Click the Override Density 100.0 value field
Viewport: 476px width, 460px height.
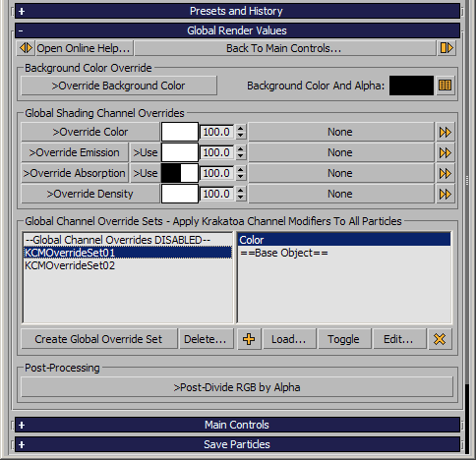(217, 194)
